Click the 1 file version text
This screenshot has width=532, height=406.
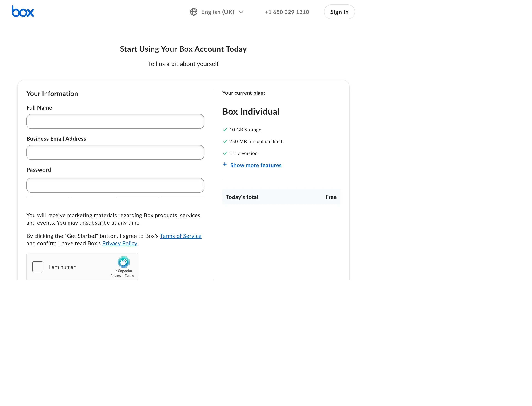pos(243,153)
